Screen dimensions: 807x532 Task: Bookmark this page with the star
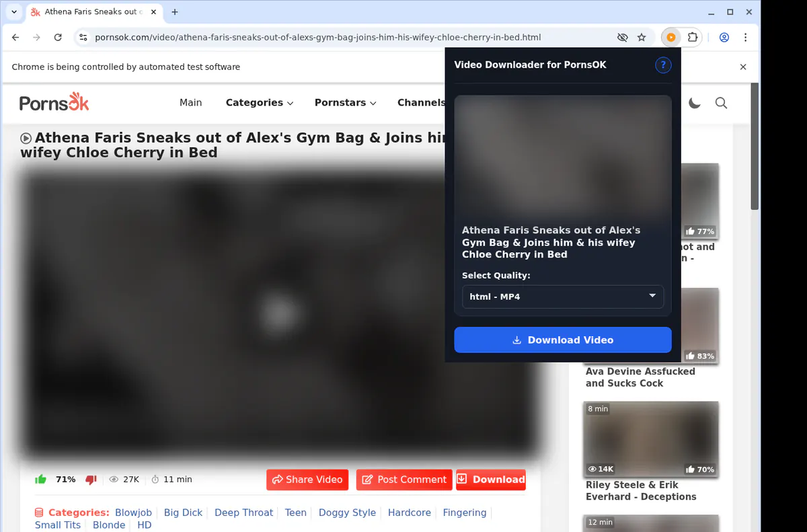tap(642, 38)
